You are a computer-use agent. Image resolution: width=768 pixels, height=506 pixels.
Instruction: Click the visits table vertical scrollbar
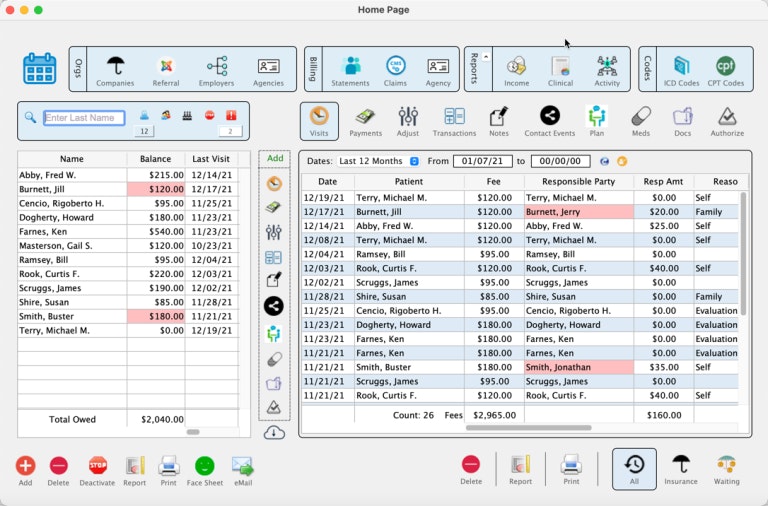tap(743, 254)
